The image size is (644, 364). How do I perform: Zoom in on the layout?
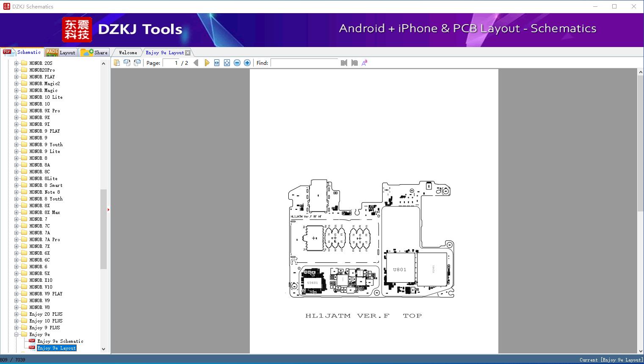pyautogui.click(x=247, y=63)
